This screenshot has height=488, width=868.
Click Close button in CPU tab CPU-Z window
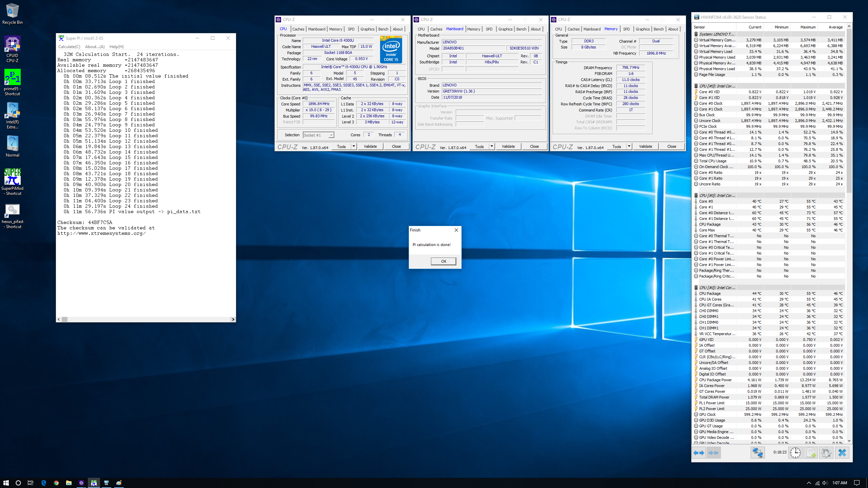396,146
